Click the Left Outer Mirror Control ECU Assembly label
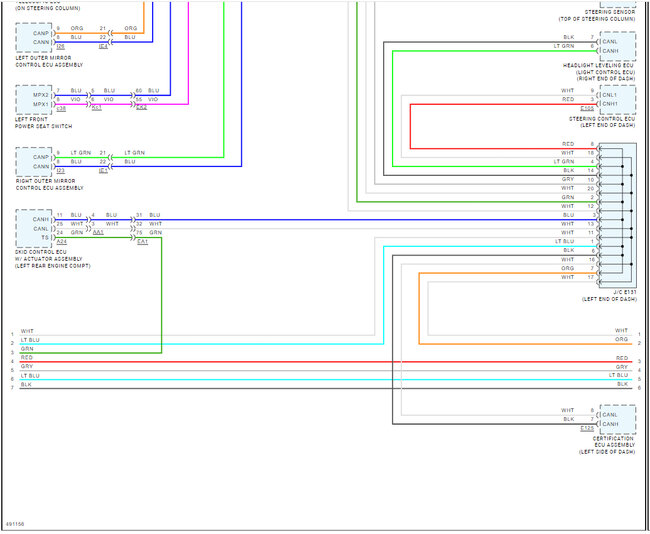The height and width of the screenshot is (534, 650). click(49, 61)
